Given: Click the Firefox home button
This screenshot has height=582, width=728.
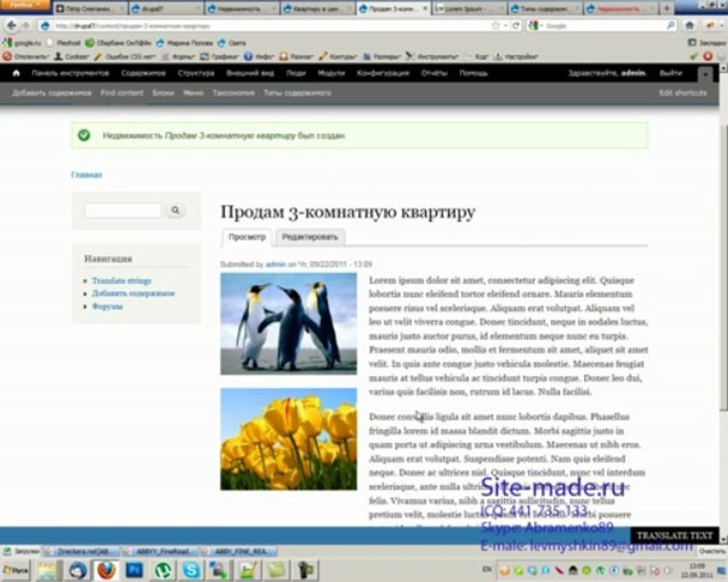Looking at the screenshot, I should pyautogui.click(x=690, y=26).
